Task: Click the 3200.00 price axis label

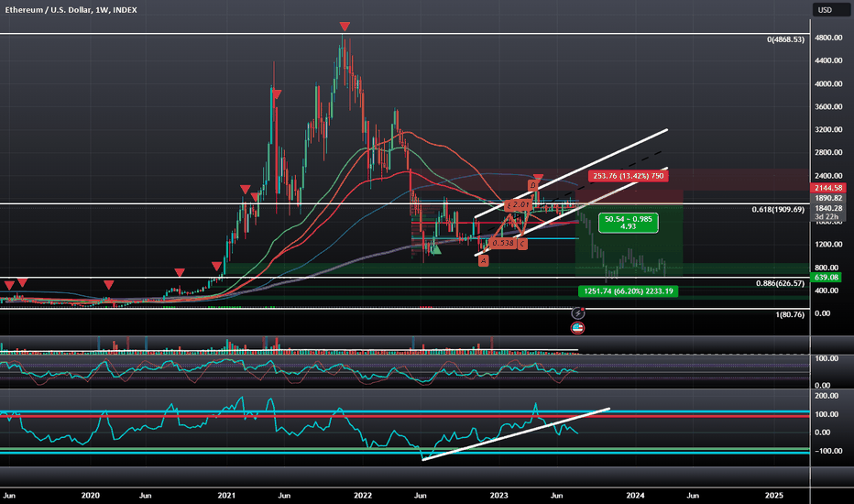Action: point(828,130)
